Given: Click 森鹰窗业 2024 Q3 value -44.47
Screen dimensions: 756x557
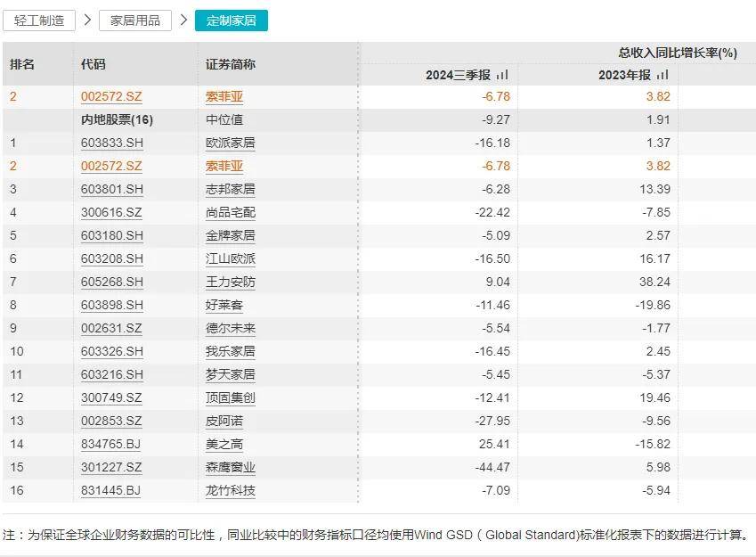Looking at the screenshot, I should tap(492, 467).
